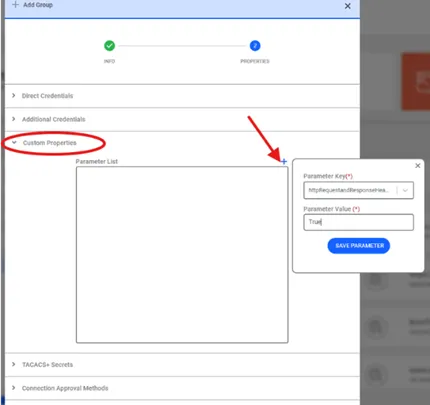The image size is (430, 405).
Task: Expand the Connection Approval Methods section
Action: (14, 388)
